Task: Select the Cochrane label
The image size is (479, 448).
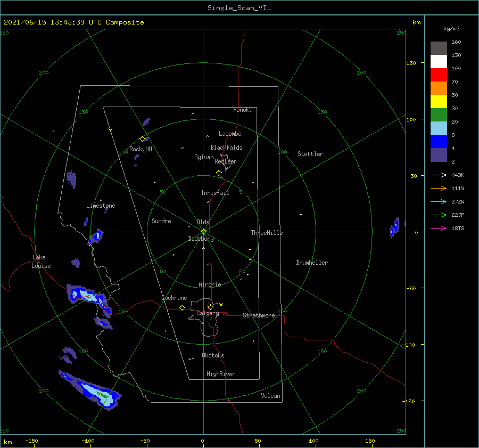Action: [174, 298]
